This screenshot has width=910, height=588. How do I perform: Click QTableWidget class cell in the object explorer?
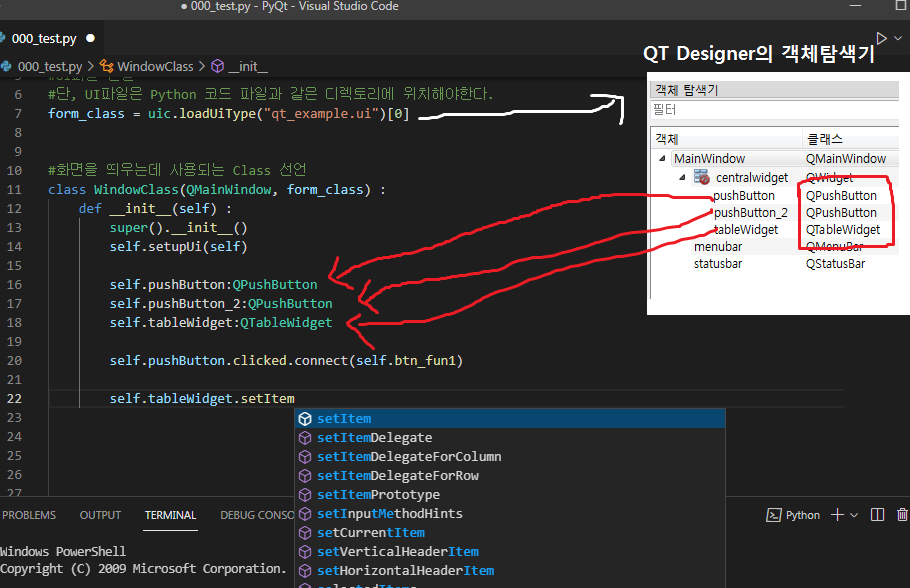pos(843,230)
